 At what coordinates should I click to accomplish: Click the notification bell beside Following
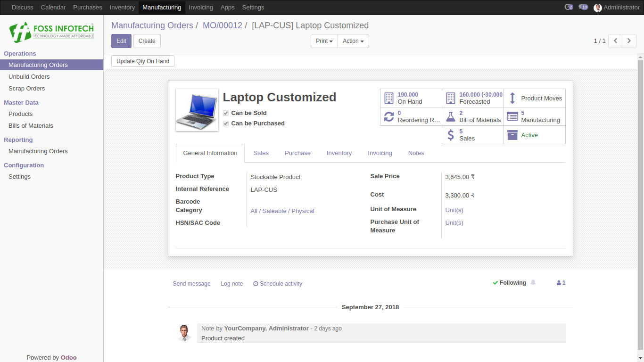[533, 283]
